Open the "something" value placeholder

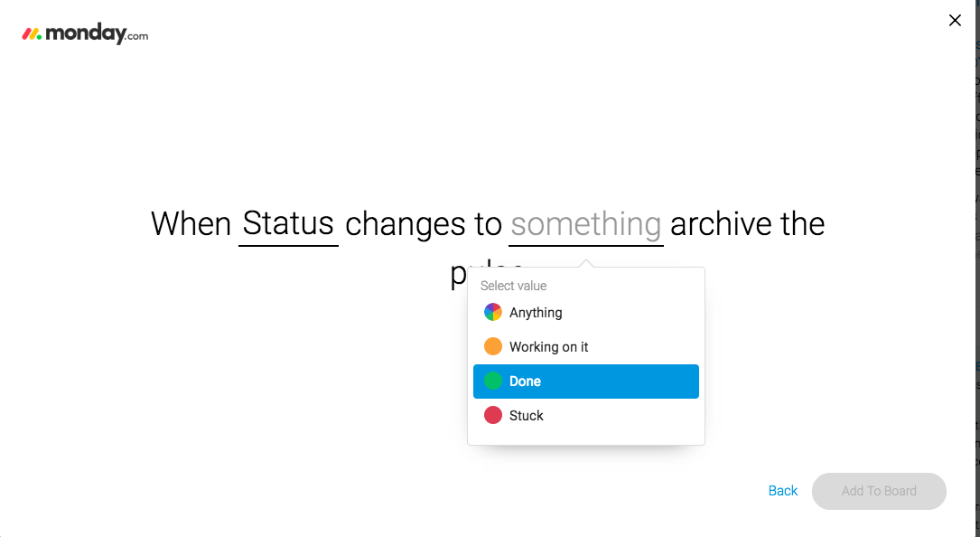click(585, 224)
